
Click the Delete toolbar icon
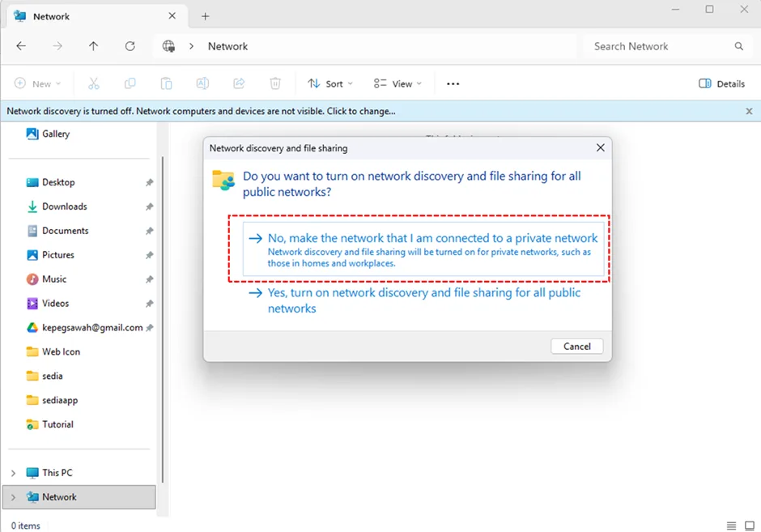pyautogui.click(x=274, y=83)
